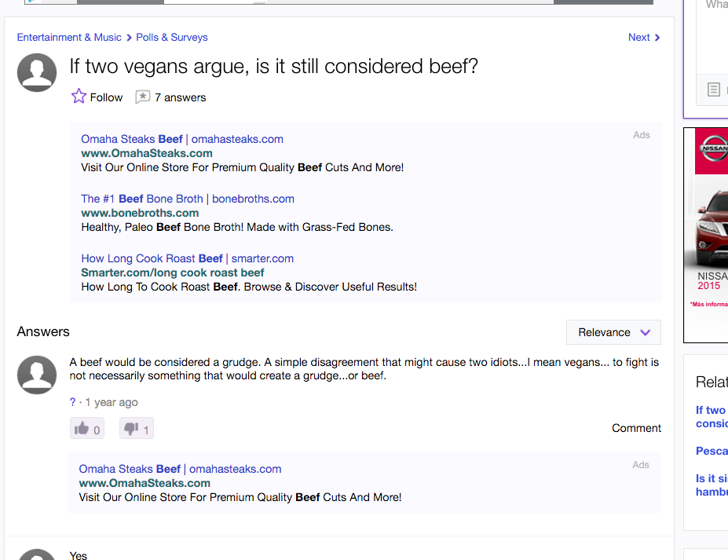728x560 pixels.
Task: Click the thumbs down icon
Action: tap(131, 429)
